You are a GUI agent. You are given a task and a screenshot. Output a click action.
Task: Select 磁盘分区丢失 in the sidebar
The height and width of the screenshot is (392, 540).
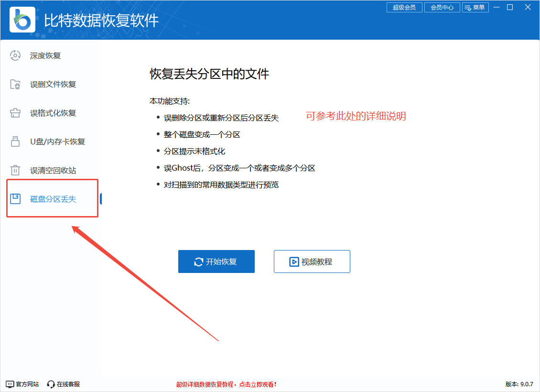[53, 199]
